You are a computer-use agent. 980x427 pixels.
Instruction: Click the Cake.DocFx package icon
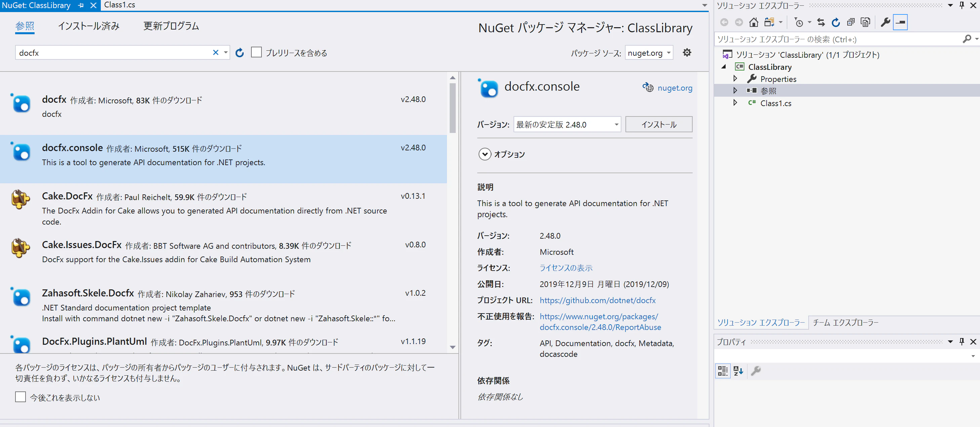click(20, 199)
